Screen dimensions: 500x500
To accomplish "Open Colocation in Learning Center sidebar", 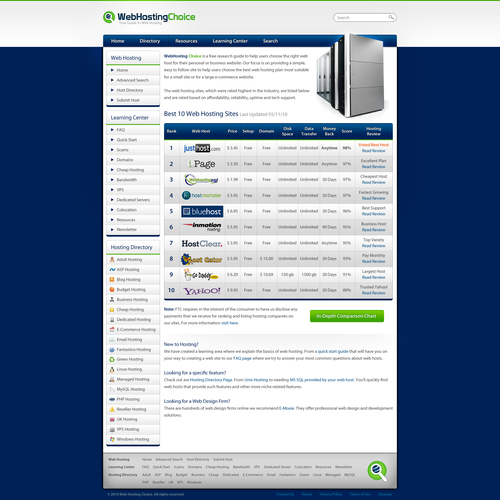I will [x=127, y=210].
